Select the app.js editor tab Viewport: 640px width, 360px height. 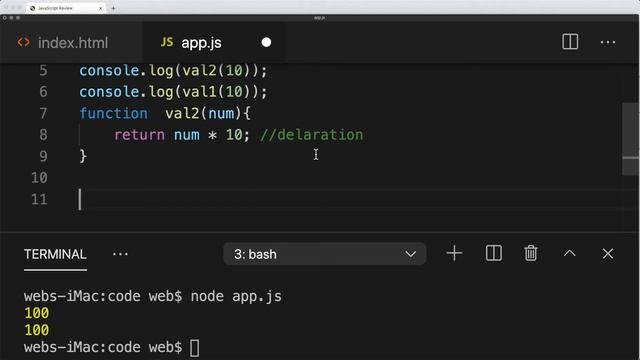click(214, 42)
